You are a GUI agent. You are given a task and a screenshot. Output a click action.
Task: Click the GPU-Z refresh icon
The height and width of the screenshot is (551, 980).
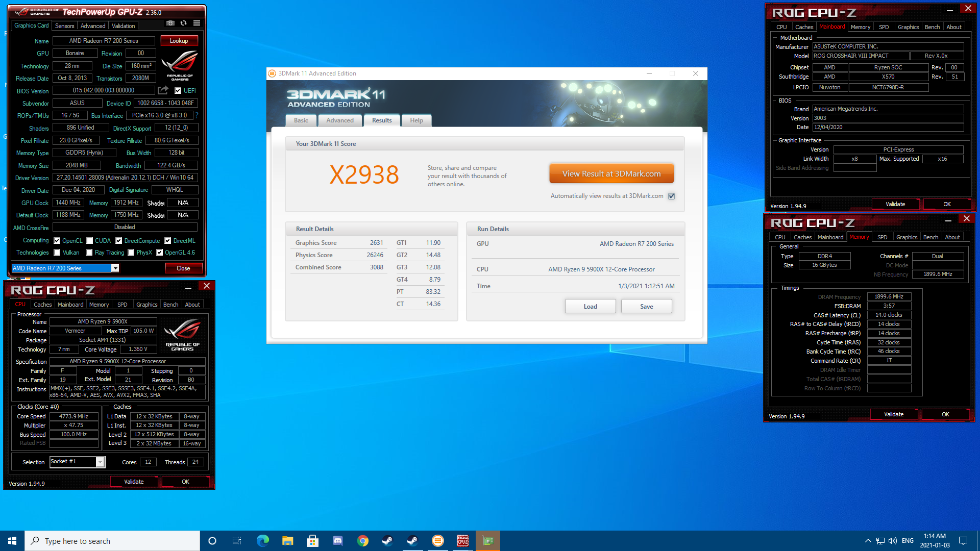(x=184, y=23)
